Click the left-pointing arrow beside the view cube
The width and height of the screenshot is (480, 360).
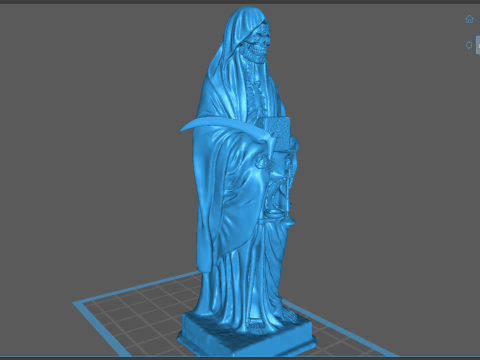click(x=469, y=45)
